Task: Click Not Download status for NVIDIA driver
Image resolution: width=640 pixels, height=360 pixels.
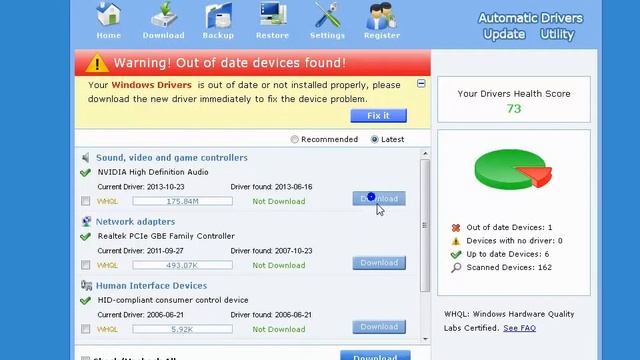Action: [x=279, y=201]
